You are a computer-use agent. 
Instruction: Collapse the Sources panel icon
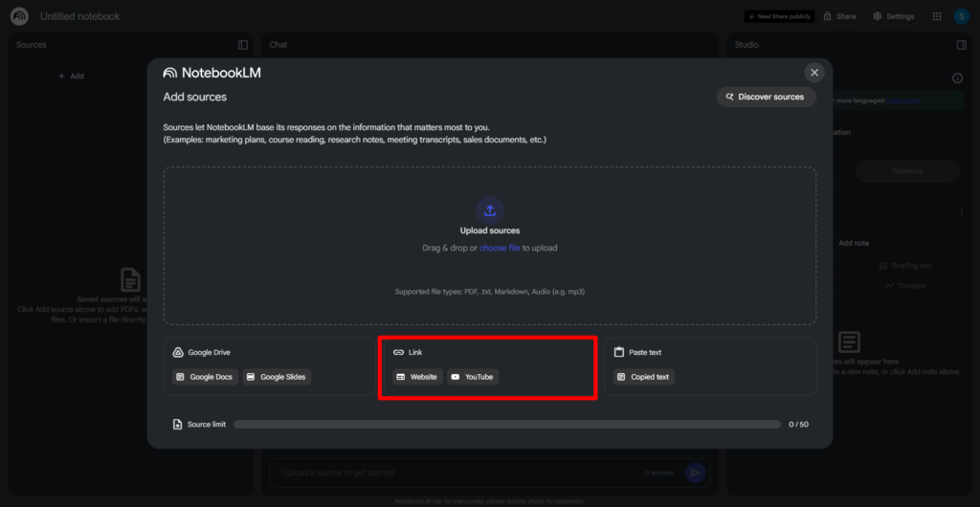[243, 45]
